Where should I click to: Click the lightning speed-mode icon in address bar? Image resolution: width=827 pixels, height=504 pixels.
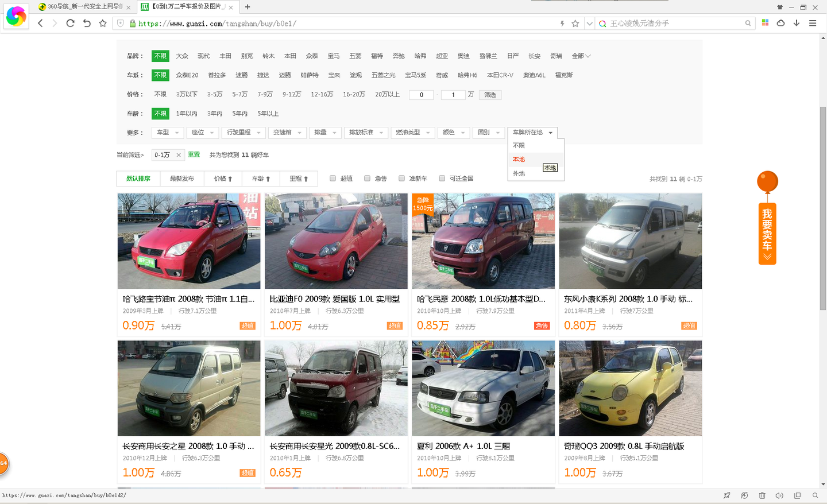point(562,24)
